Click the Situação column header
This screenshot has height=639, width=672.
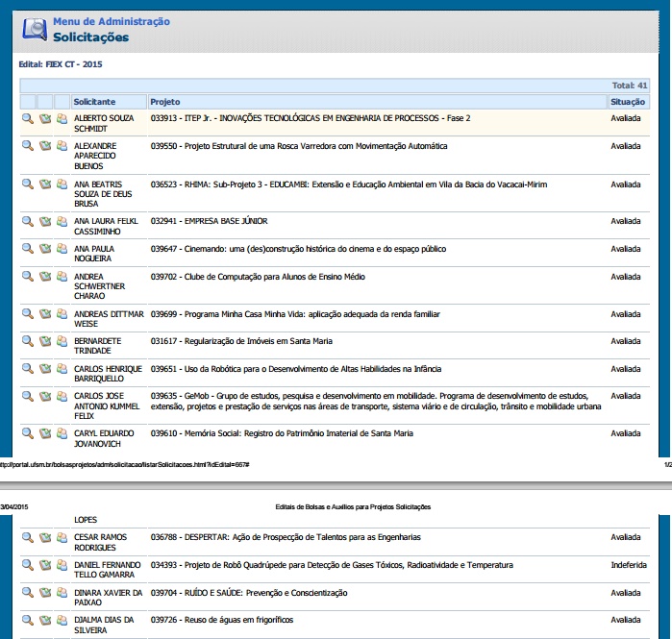pos(628,102)
